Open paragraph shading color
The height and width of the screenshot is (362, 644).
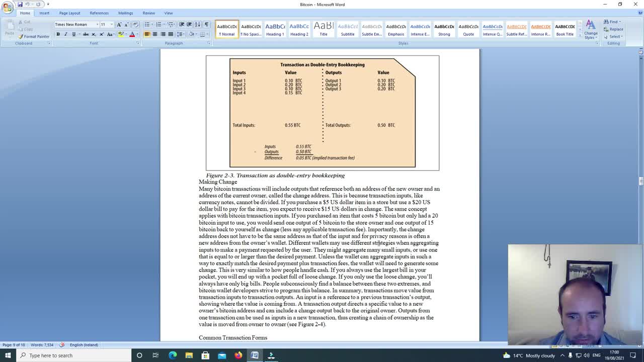click(x=192, y=34)
